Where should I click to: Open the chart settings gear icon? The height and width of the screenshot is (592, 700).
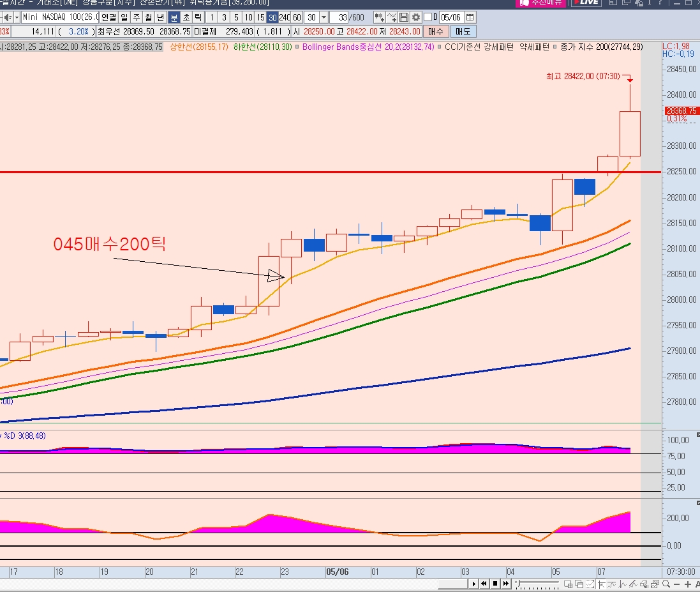click(x=416, y=17)
